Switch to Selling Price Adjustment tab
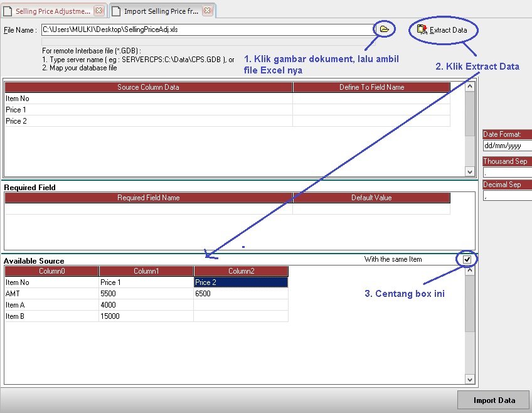Viewport: 532px width, 413px height. click(x=53, y=11)
